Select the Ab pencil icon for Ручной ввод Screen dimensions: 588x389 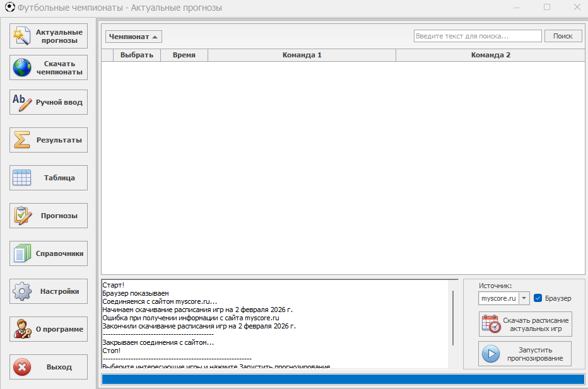pyautogui.click(x=22, y=102)
